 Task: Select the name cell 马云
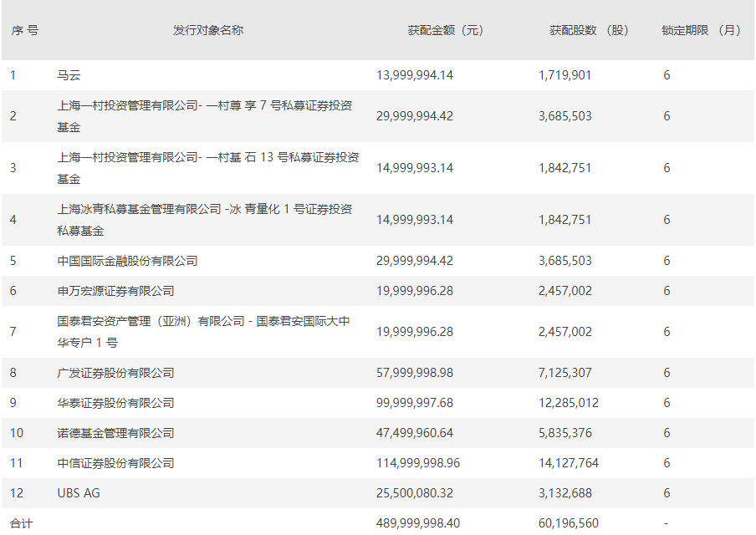pyautogui.click(x=69, y=75)
